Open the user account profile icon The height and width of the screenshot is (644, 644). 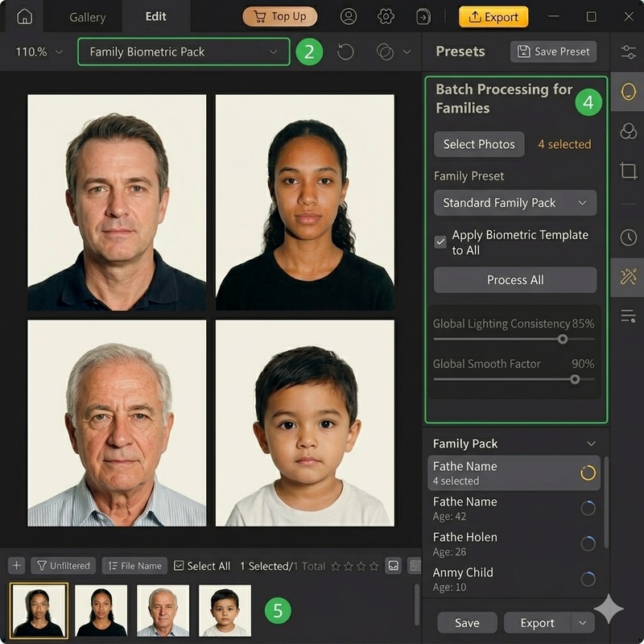[349, 16]
